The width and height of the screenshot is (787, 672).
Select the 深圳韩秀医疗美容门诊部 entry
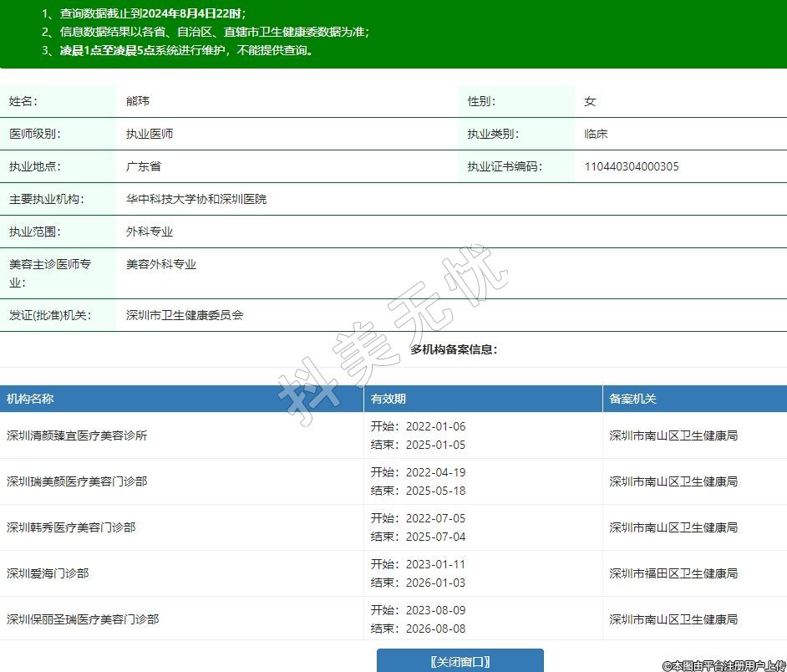point(71,527)
